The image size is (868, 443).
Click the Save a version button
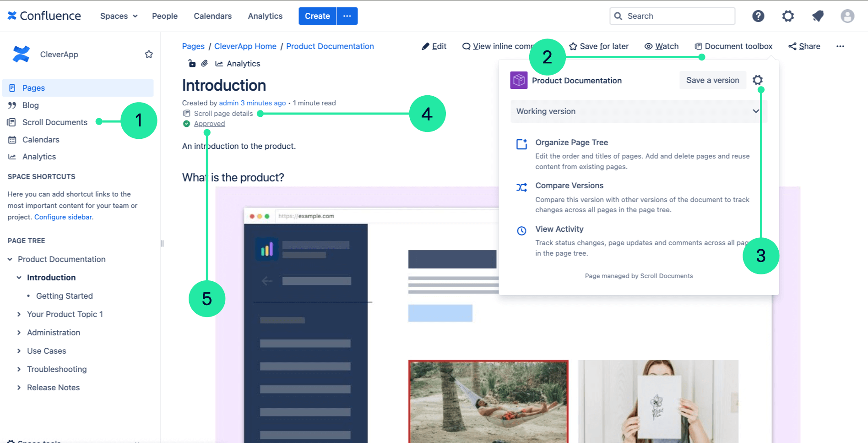coord(712,80)
